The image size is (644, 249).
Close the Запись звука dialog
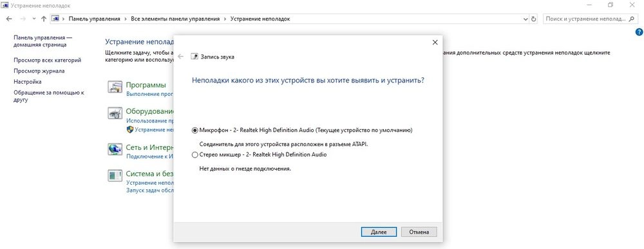[x=435, y=42]
